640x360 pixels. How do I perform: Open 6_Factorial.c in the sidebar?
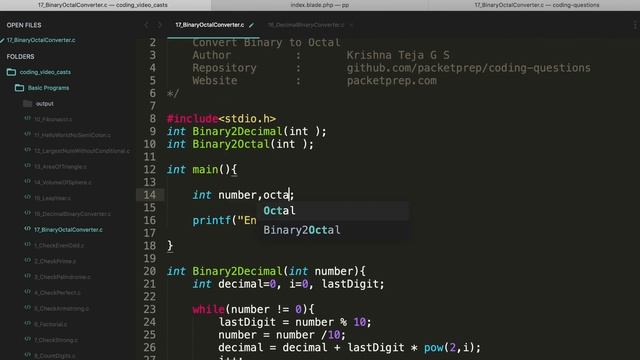tap(51, 324)
